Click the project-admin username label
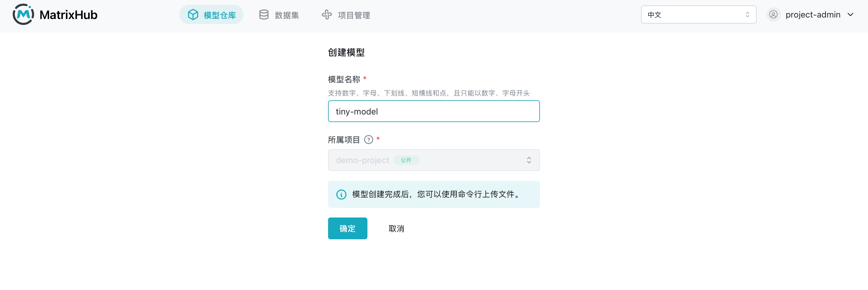Screen dimensions: 868x290 [x=813, y=14]
